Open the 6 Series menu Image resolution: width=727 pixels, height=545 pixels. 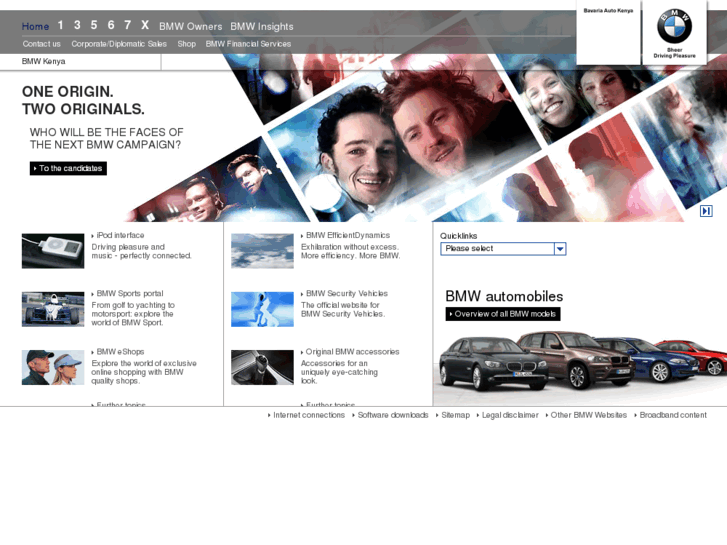(111, 25)
